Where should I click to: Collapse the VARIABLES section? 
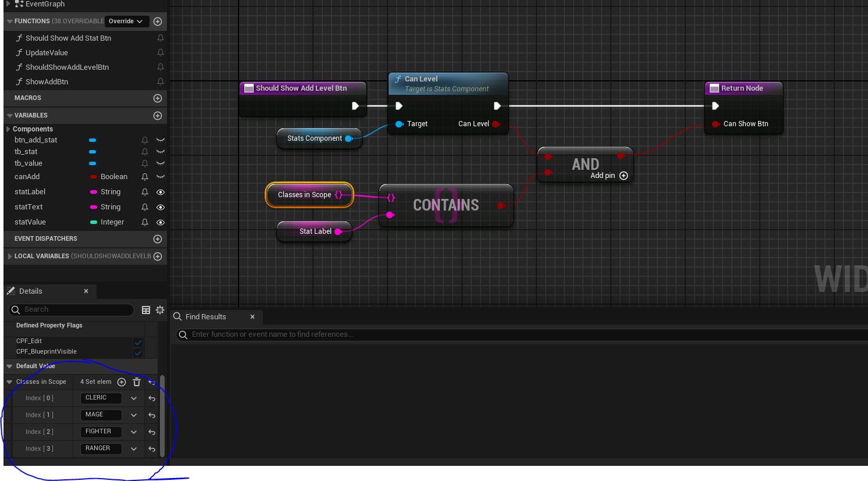pyautogui.click(x=10, y=116)
